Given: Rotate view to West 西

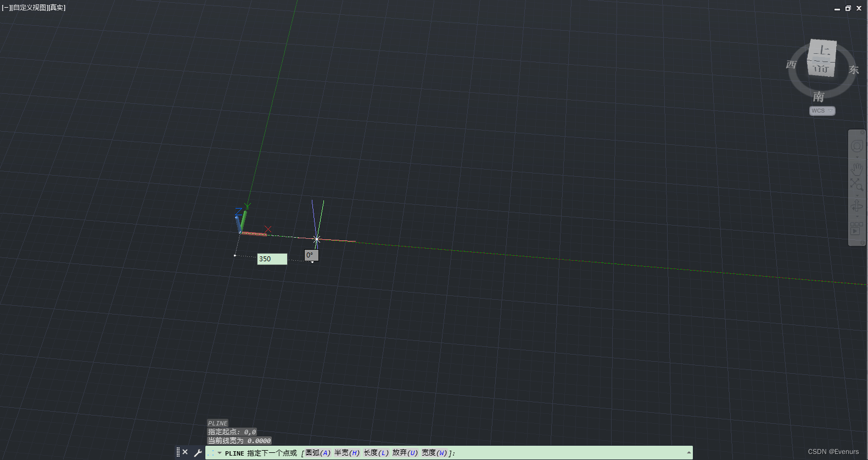Looking at the screenshot, I should click(x=791, y=64).
